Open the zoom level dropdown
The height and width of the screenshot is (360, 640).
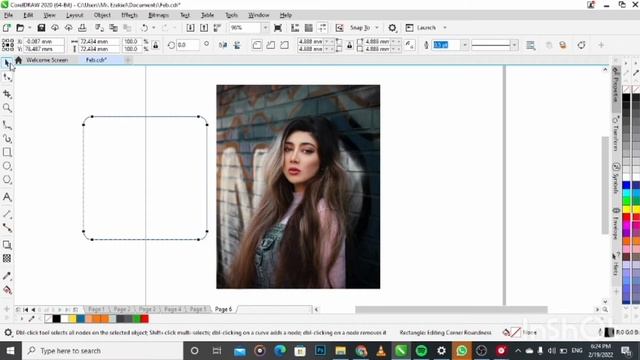pyautogui.click(x=265, y=28)
